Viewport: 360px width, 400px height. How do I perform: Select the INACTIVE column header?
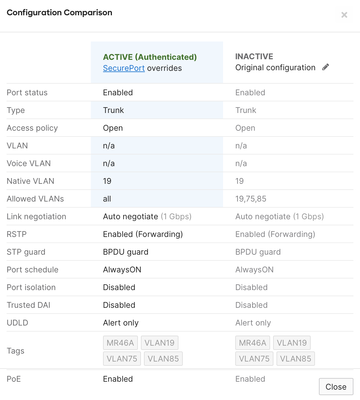point(254,56)
